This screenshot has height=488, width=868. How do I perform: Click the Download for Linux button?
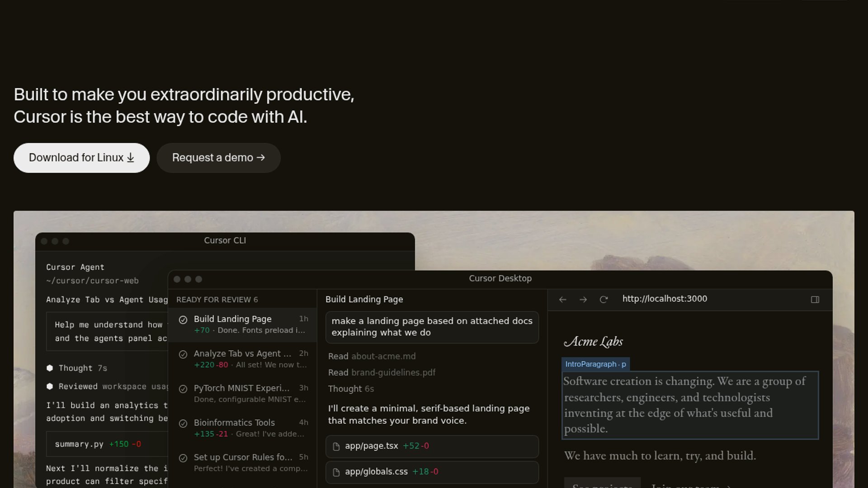(81, 158)
